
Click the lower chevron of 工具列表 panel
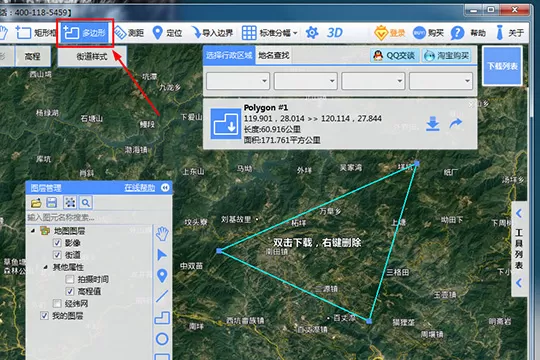(x=519, y=283)
